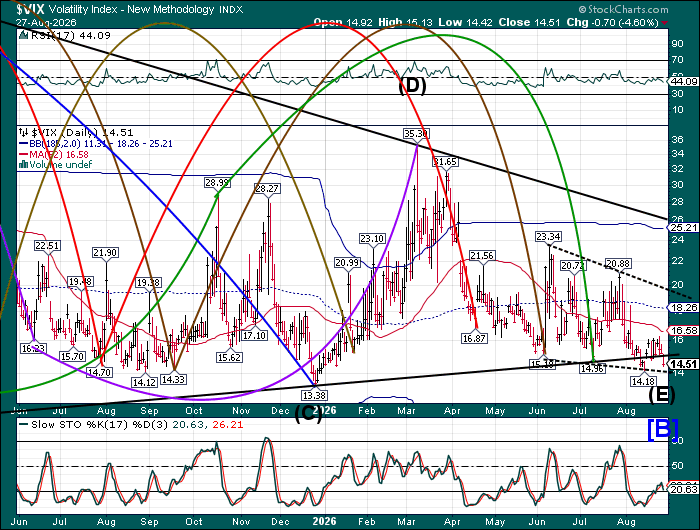Image resolution: width=700 pixels, height=530 pixels.
Task: Click the 14.70 low price label
Action: [x=99, y=372]
